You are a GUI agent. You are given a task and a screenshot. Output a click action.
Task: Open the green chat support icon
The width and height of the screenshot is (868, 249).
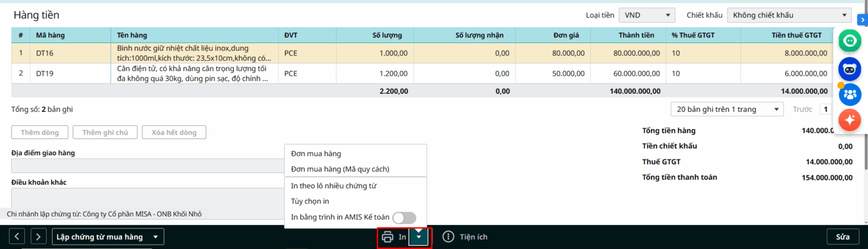click(850, 41)
